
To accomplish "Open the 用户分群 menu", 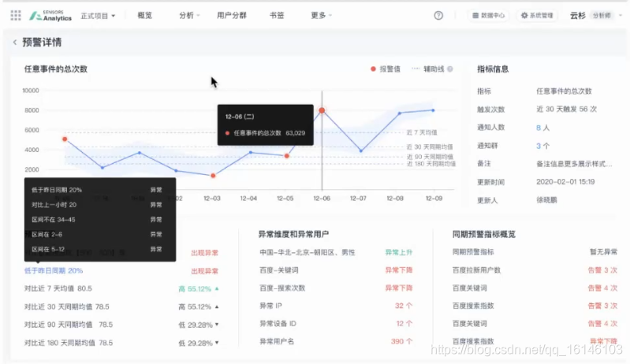I will tap(232, 15).
